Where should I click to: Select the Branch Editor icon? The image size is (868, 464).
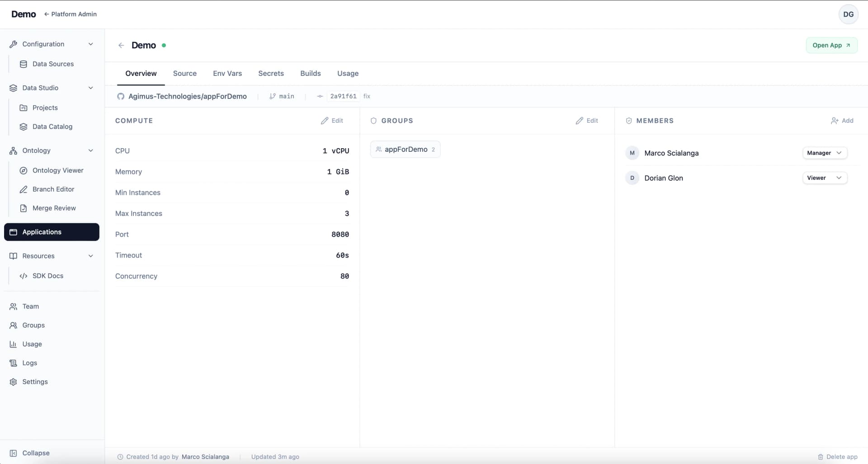coord(24,189)
